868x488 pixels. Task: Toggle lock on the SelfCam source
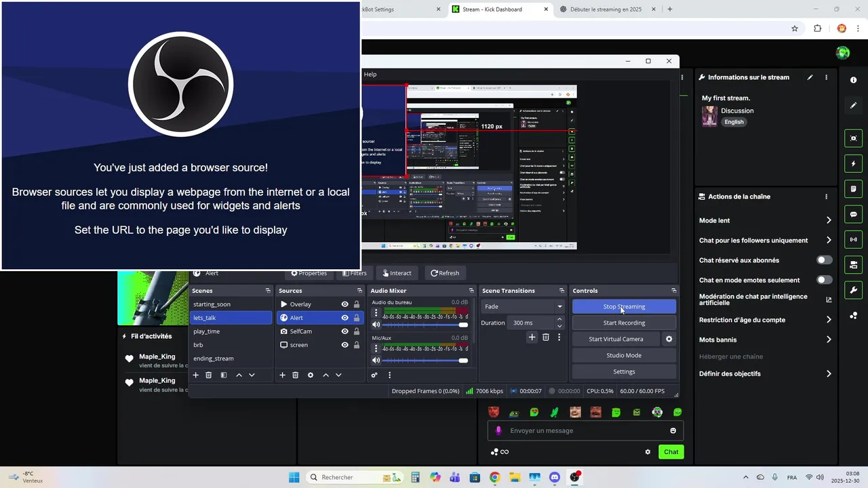click(357, 331)
